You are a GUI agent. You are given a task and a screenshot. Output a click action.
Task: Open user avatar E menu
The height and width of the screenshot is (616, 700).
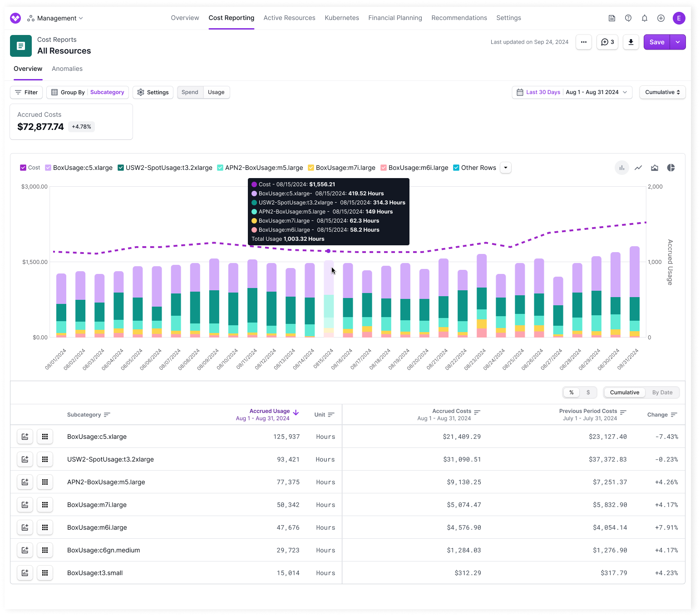coord(679,18)
